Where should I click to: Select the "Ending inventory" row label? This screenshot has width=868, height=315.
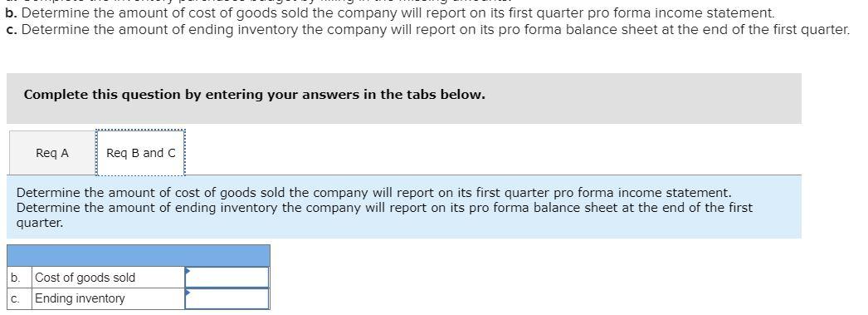(x=80, y=299)
